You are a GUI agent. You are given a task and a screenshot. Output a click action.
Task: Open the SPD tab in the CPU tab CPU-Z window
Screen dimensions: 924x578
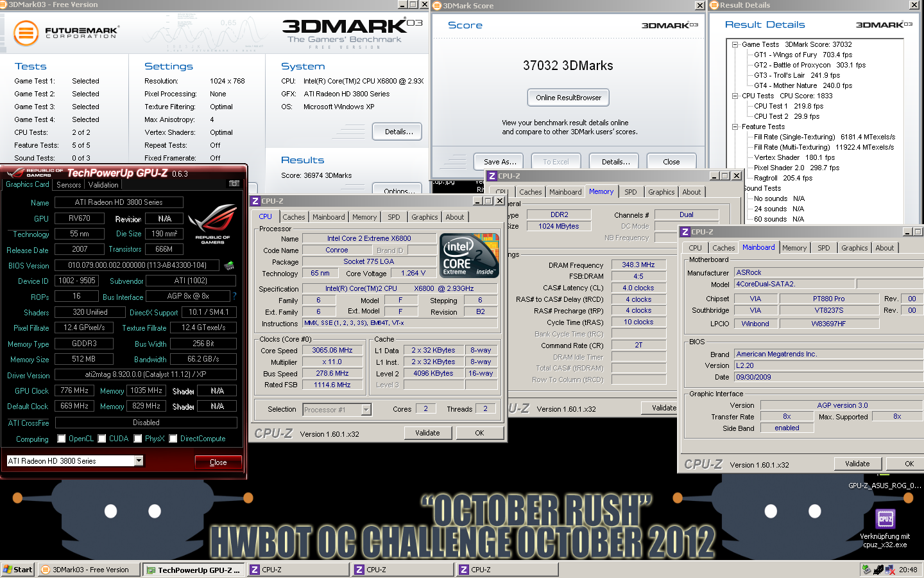[x=394, y=217]
